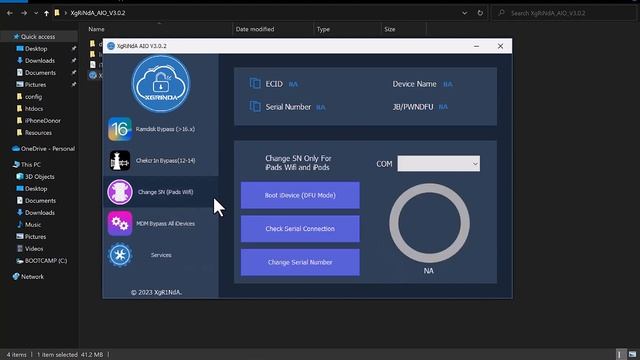This screenshot has width=640, height=360.
Task: Click the NA value beside Serial Number
Action: pos(321,107)
